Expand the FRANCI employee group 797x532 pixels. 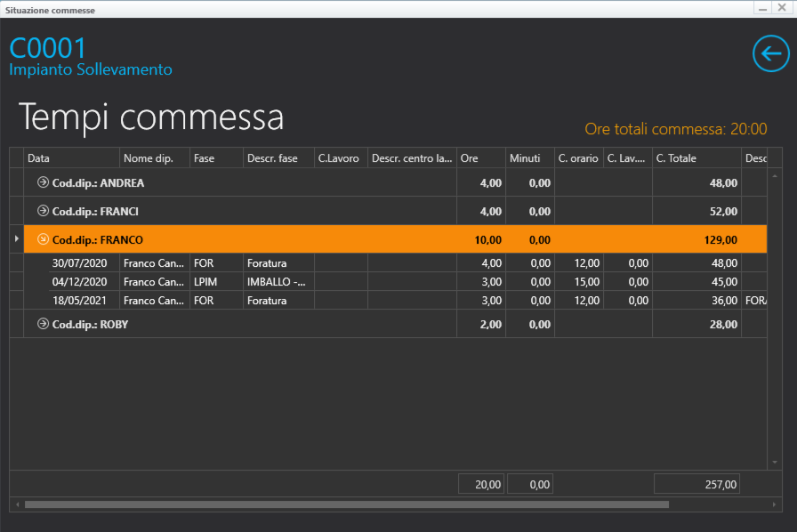[42, 211]
